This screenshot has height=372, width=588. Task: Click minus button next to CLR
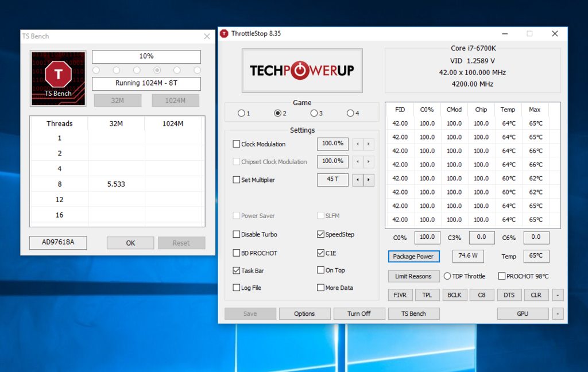point(558,295)
